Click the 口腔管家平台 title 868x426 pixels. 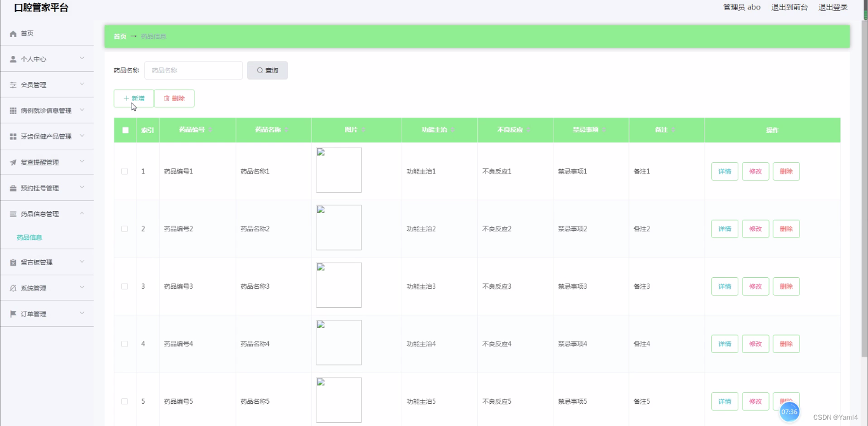click(41, 8)
